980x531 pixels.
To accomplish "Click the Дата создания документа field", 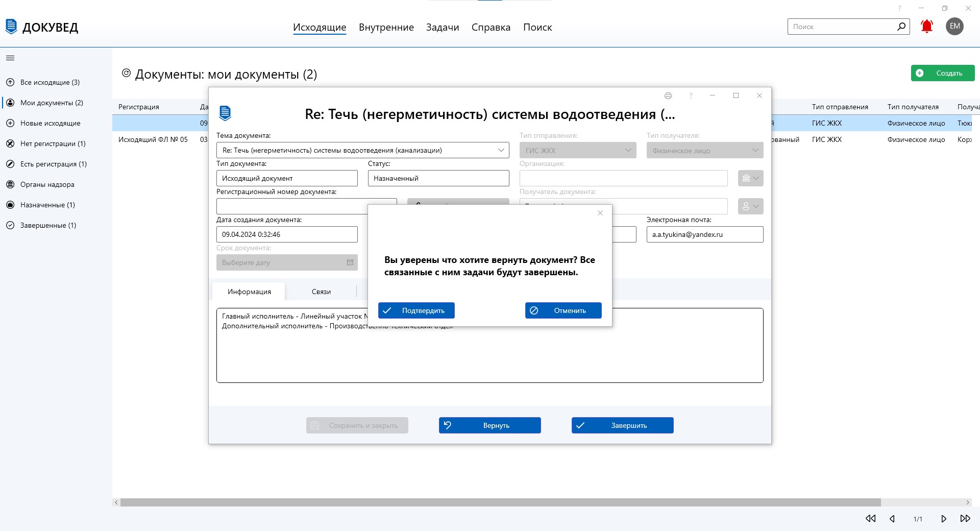I will pyautogui.click(x=287, y=234).
